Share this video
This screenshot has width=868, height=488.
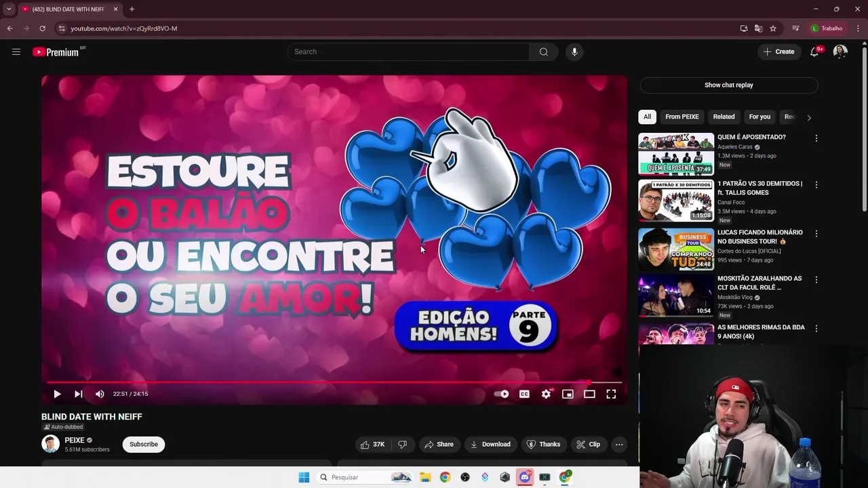[x=439, y=445]
